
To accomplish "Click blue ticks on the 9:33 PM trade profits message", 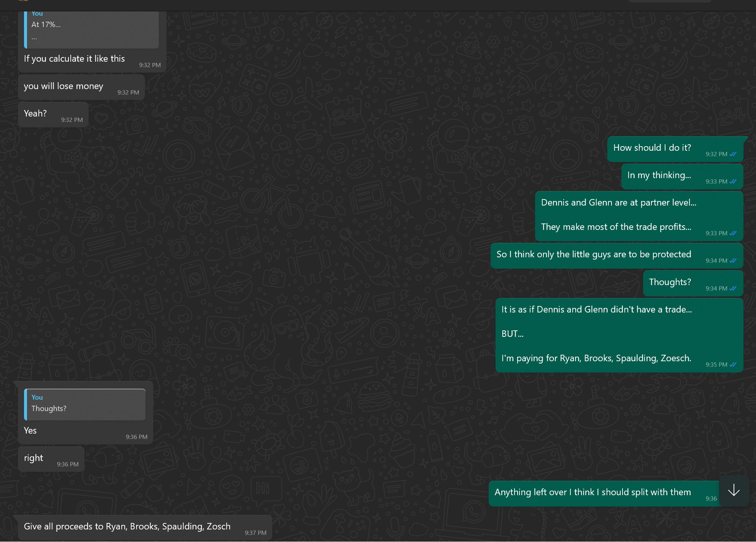I will tap(733, 233).
